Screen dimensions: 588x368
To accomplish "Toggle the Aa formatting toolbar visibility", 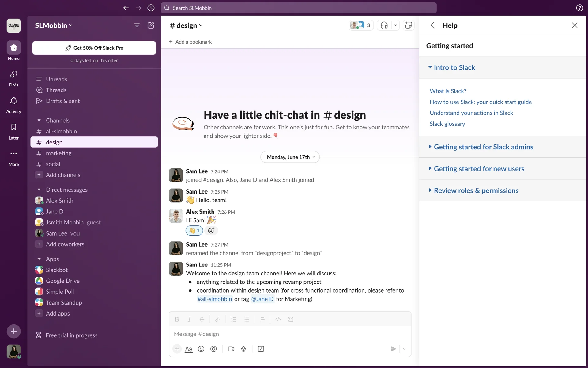I will 189,349.
